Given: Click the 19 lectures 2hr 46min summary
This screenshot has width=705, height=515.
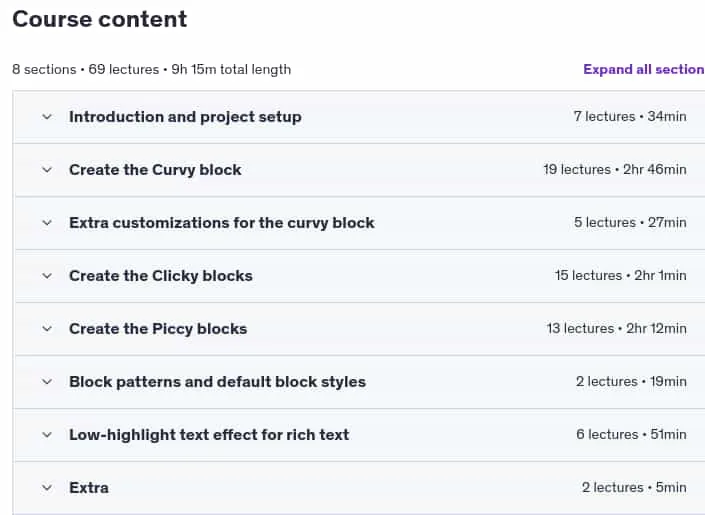Looking at the screenshot, I should pyautogui.click(x=615, y=170).
